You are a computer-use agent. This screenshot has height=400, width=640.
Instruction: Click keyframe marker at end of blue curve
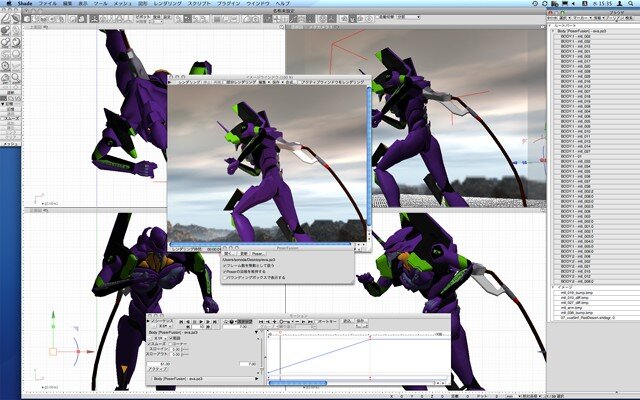click(x=370, y=339)
